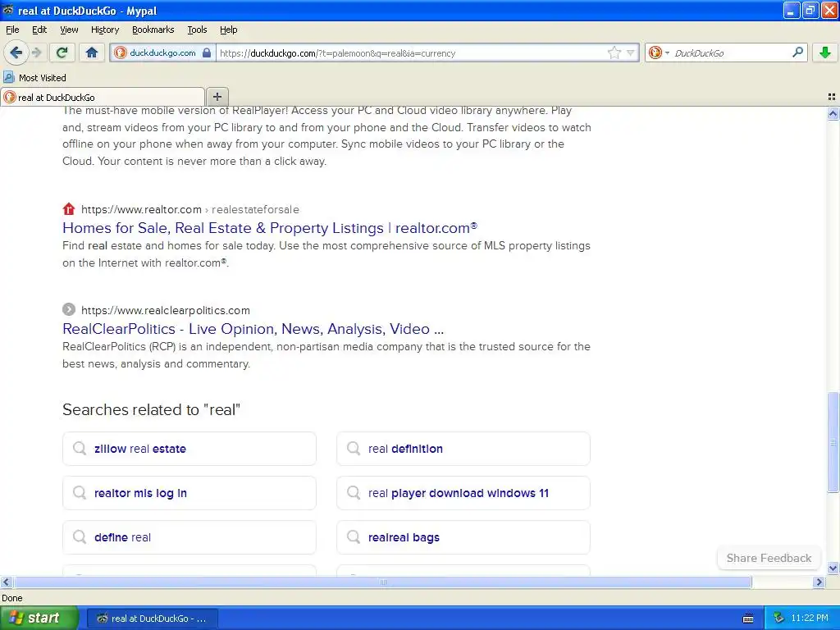840x630 pixels.
Task: Click the Most Visited bookmarks icon
Action: coord(9,77)
